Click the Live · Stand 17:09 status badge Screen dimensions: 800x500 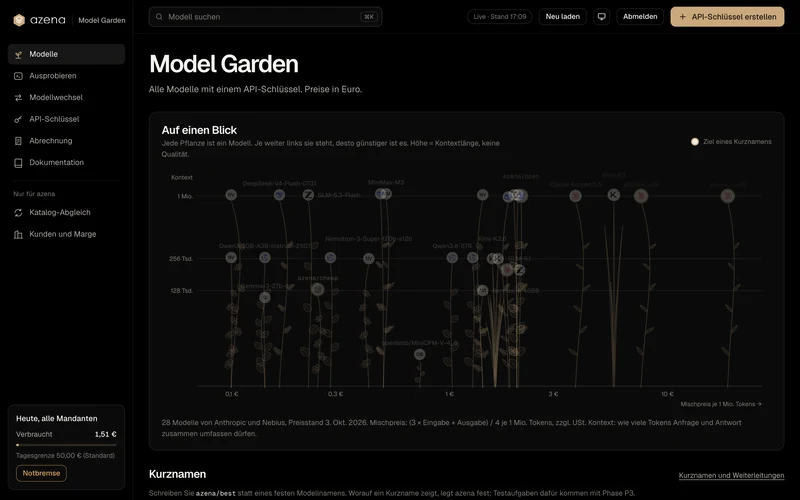499,16
